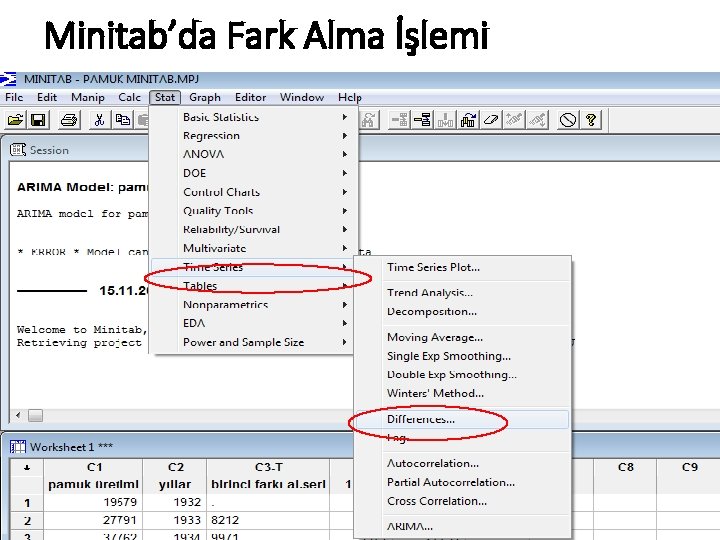Click the first greyed brush toolbar icon

click(x=514, y=120)
